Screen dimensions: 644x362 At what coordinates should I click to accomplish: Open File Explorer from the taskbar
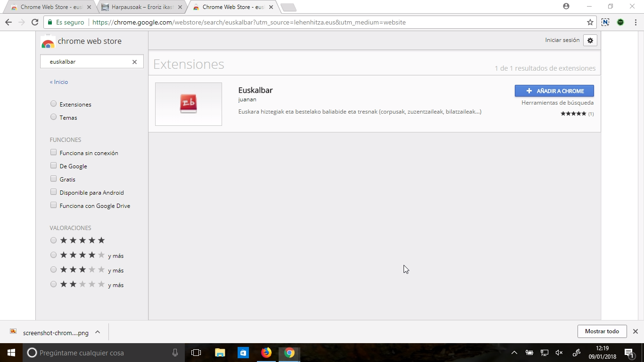(x=220, y=353)
